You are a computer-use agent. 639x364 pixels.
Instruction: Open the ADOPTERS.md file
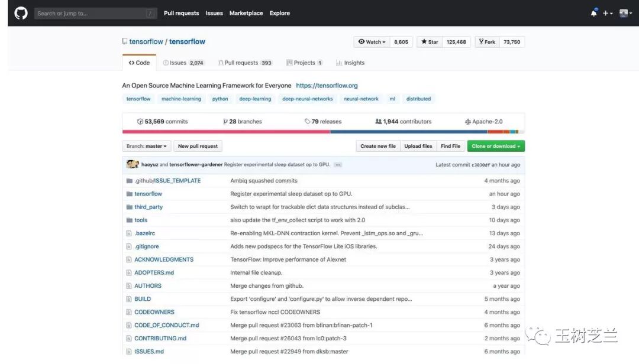tap(154, 272)
